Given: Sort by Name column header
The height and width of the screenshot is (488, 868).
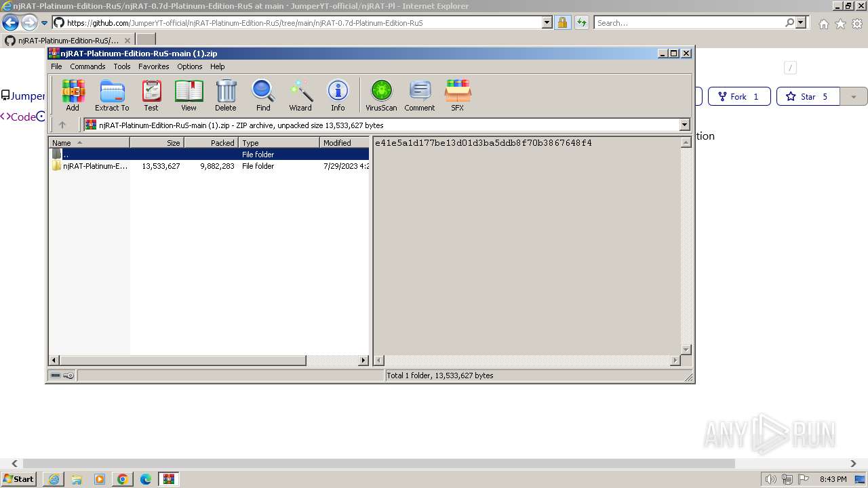Looking at the screenshot, I should 89,142.
